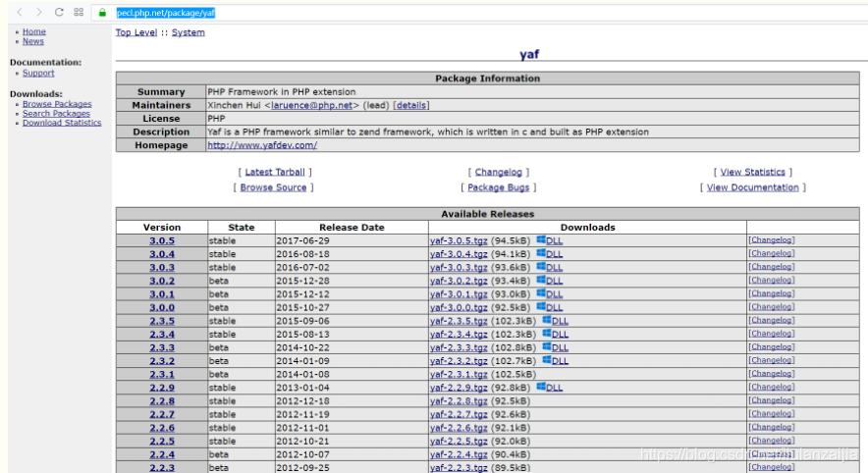Open the News sidebar link

pyautogui.click(x=33, y=41)
